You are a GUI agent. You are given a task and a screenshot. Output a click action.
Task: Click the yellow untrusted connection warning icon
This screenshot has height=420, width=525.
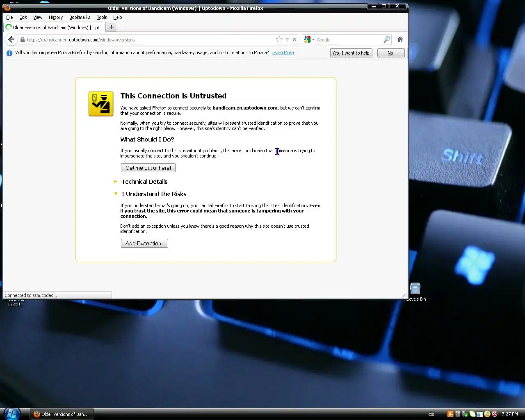tap(101, 104)
